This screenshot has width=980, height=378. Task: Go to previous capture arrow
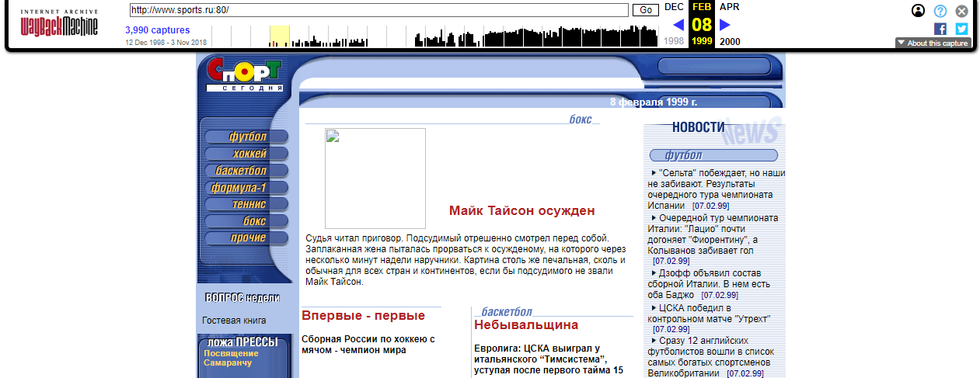coord(678,25)
